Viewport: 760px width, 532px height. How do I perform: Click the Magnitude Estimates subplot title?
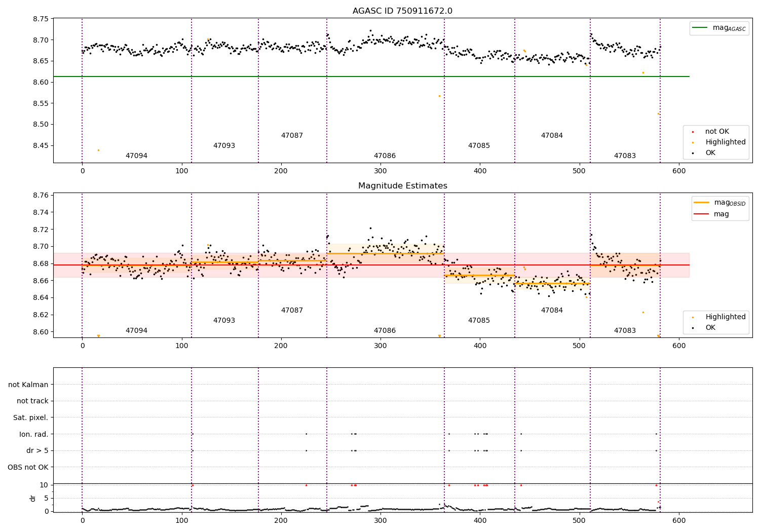point(402,186)
